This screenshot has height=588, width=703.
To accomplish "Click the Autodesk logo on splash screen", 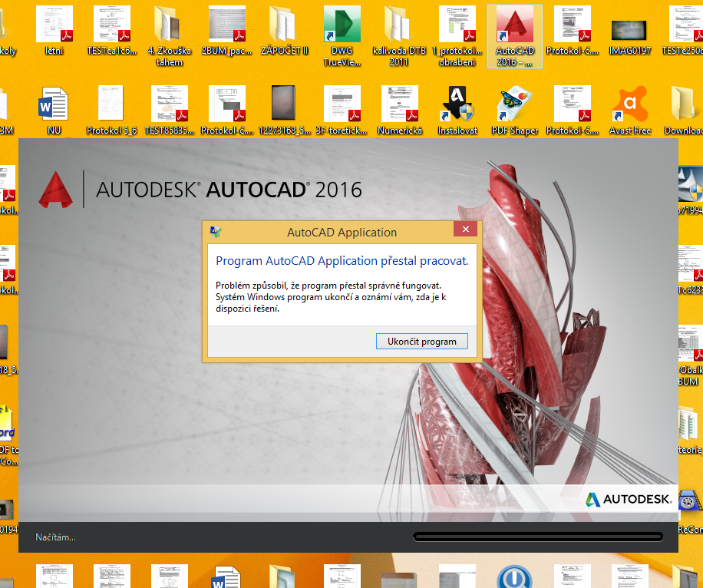I will (x=628, y=499).
